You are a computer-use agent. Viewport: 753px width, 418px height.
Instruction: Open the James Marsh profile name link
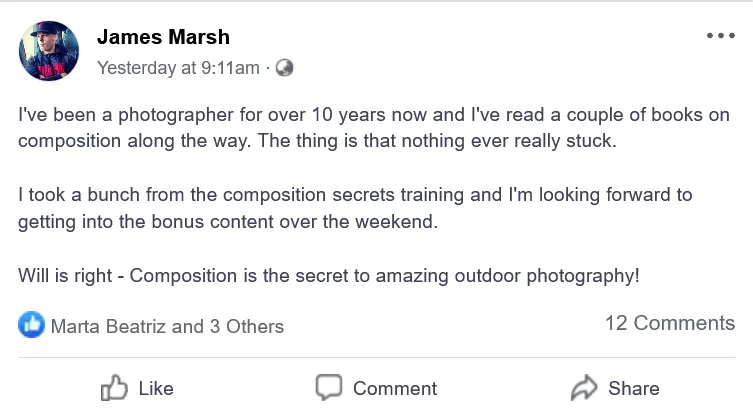(163, 38)
